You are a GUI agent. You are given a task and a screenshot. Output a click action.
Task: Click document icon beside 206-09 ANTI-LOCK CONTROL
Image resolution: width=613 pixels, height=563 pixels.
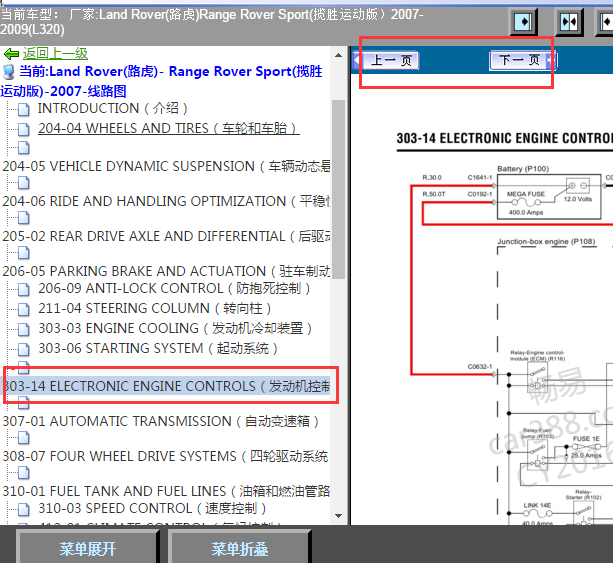[23, 290]
